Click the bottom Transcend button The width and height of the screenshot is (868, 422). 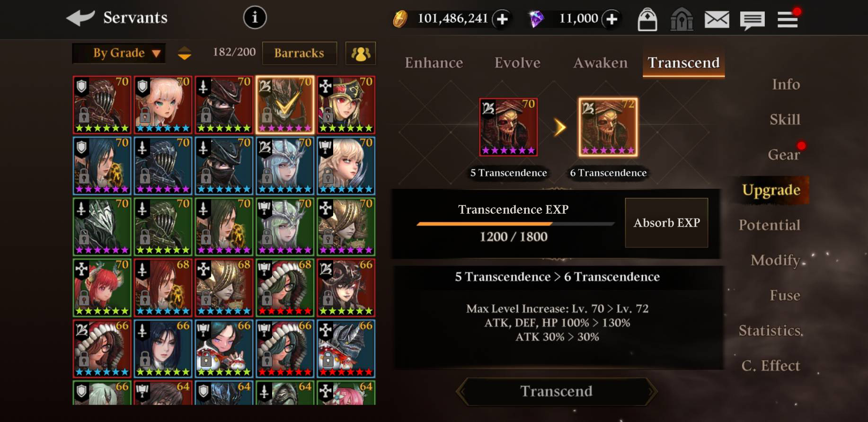(556, 391)
